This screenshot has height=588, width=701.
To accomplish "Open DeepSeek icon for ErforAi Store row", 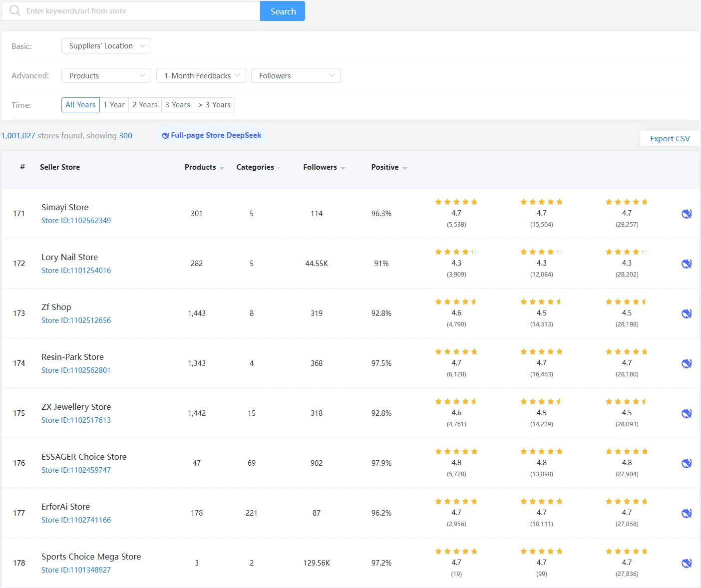I will pos(687,513).
